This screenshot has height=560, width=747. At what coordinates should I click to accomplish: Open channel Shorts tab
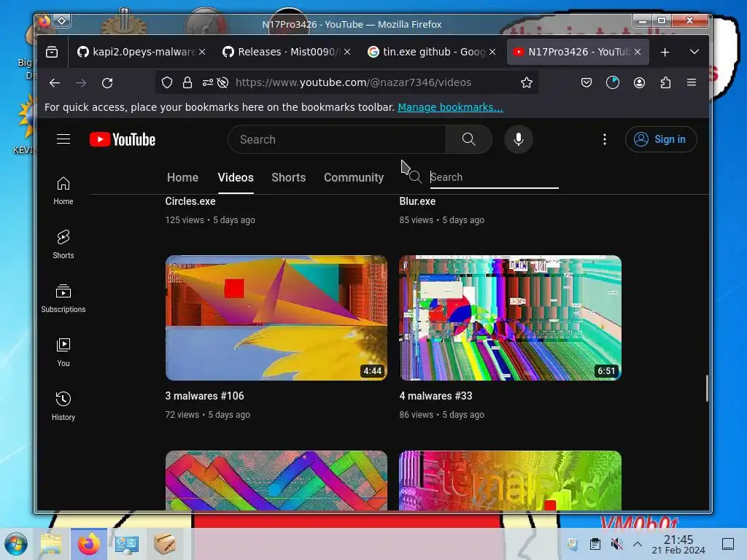pyautogui.click(x=288, y=177)
